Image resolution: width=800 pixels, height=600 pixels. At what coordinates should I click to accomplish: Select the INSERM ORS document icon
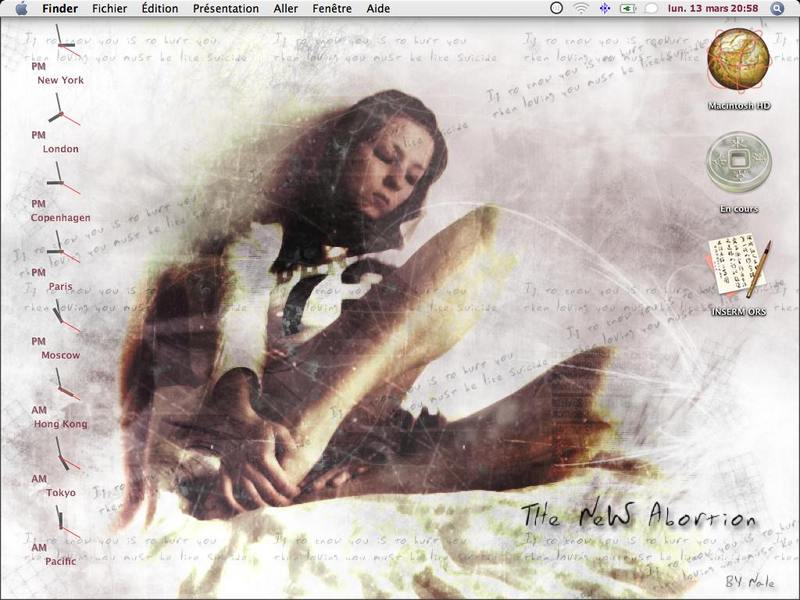pyautogui.click(x=738, y=269)
